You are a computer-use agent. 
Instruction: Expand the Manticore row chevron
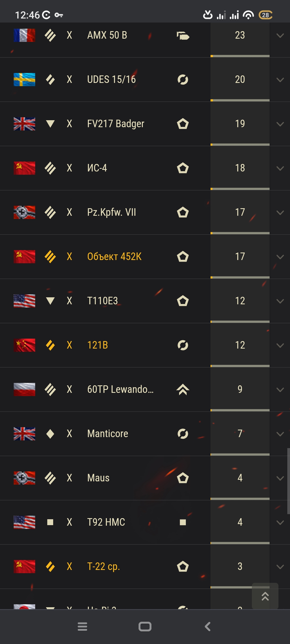point(280,434)
